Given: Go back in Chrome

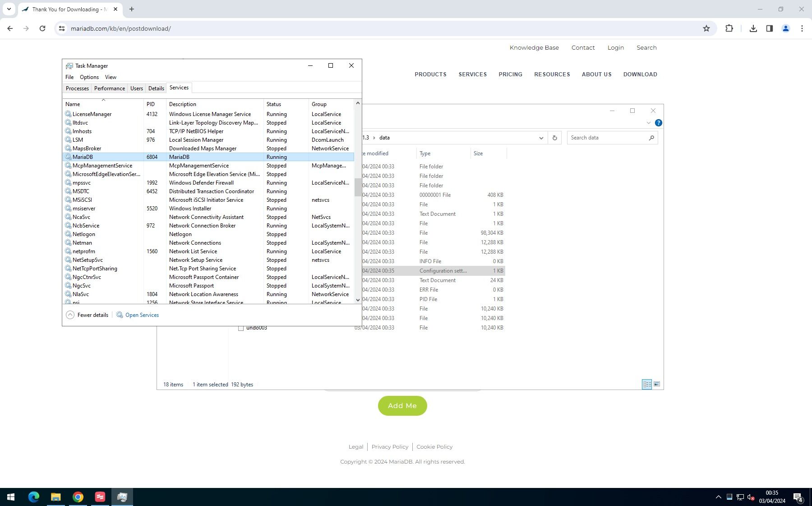Looking at the screenshot, I should click(10, 28).
